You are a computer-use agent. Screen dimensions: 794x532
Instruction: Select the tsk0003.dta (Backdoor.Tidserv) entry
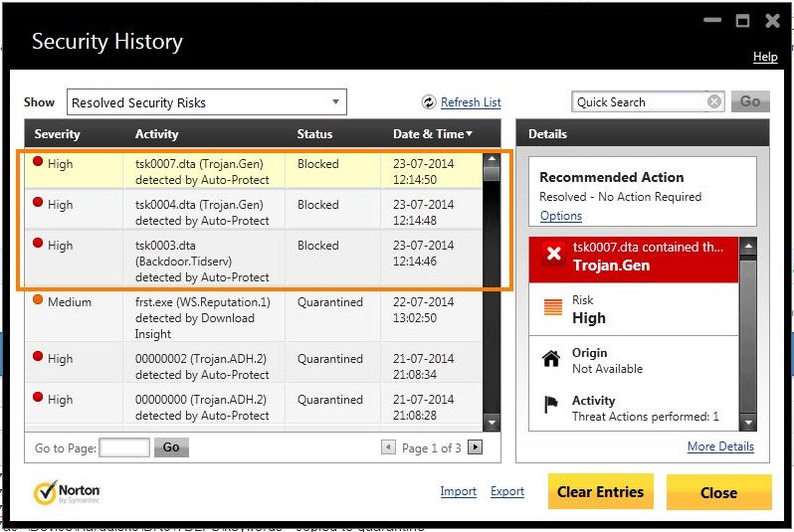tap(253, 259)
